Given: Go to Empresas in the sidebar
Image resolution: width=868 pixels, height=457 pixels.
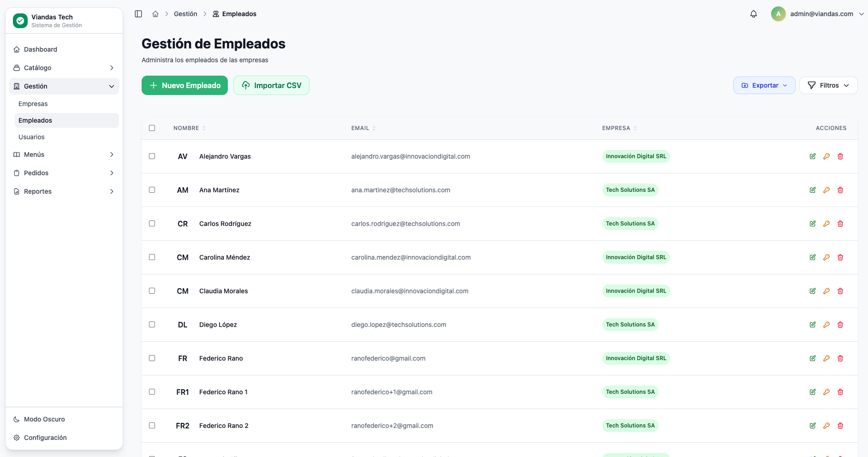Looking at the screenshot, I should [x=33, y=104].
